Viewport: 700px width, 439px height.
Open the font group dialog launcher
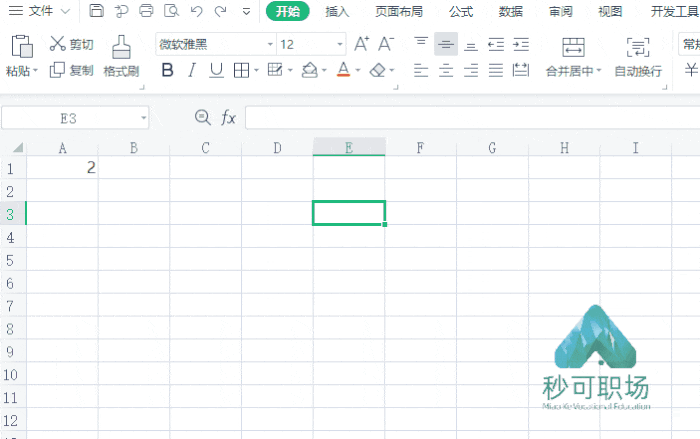pos(396,88)
